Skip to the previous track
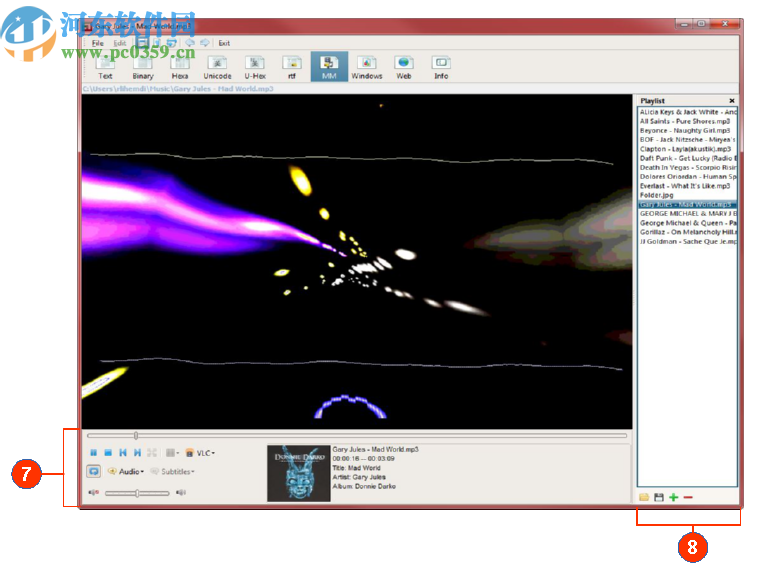Screen dimensions: 773x571 pos(123,453)
